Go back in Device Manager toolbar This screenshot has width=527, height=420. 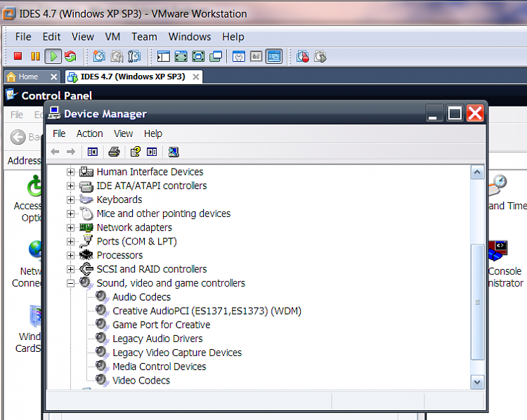click(x=55, y=152)
